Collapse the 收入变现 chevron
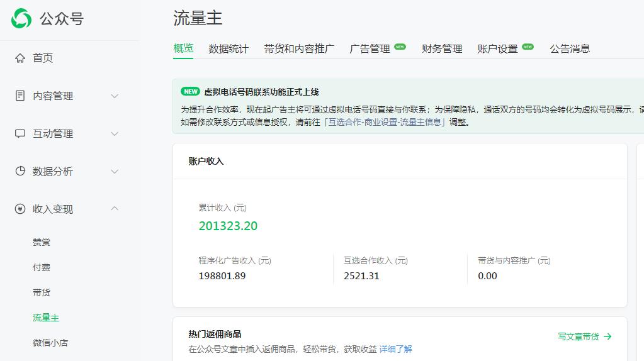644x361 pixels. [115, 208]
